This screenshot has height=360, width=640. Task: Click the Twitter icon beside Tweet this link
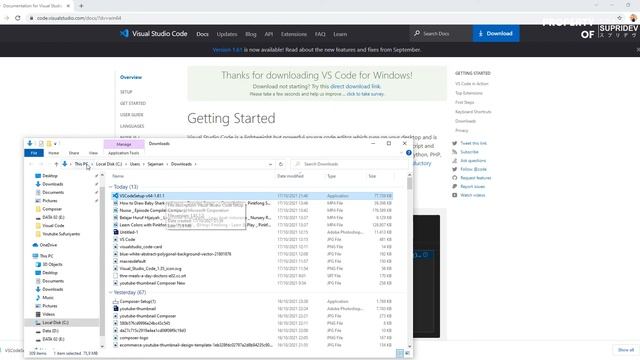454,143
